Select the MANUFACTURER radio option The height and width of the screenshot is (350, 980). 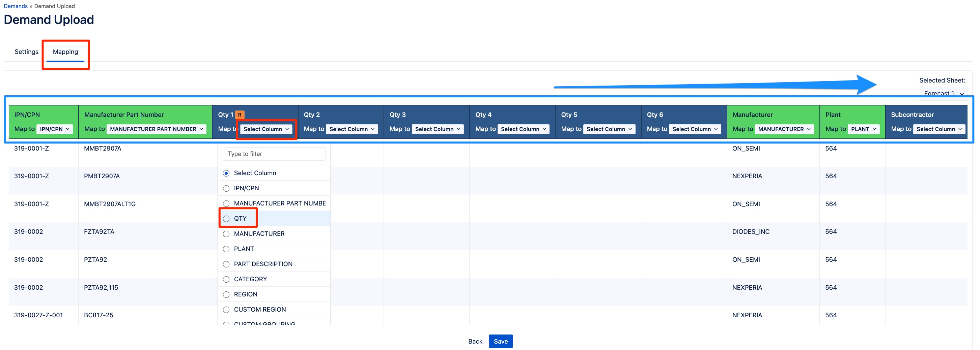tap(226, 234)
